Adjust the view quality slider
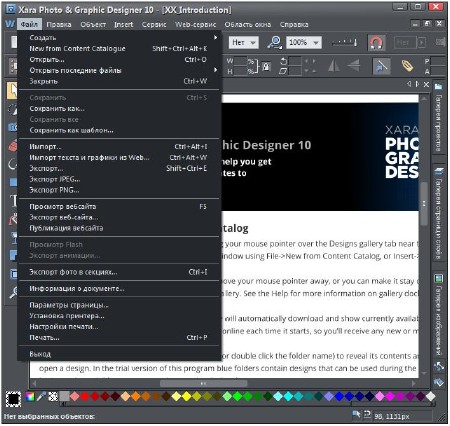Screen dimensions: 450x426 [x=344, y=43]
